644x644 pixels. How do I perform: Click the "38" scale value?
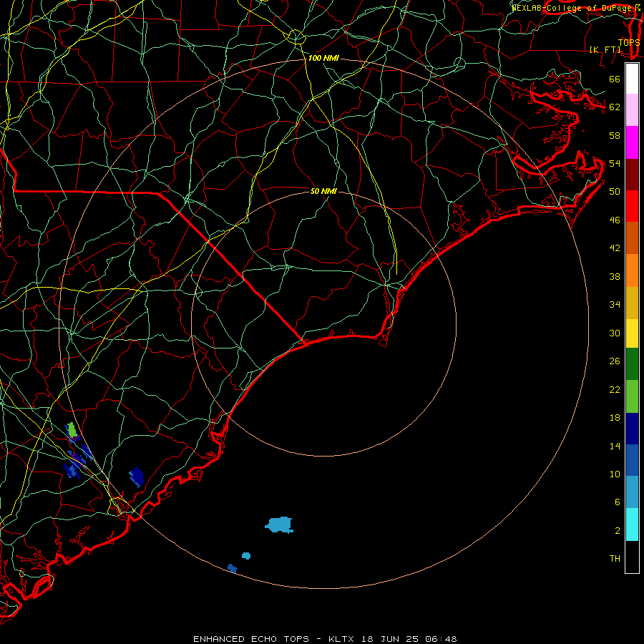point(615,277)
